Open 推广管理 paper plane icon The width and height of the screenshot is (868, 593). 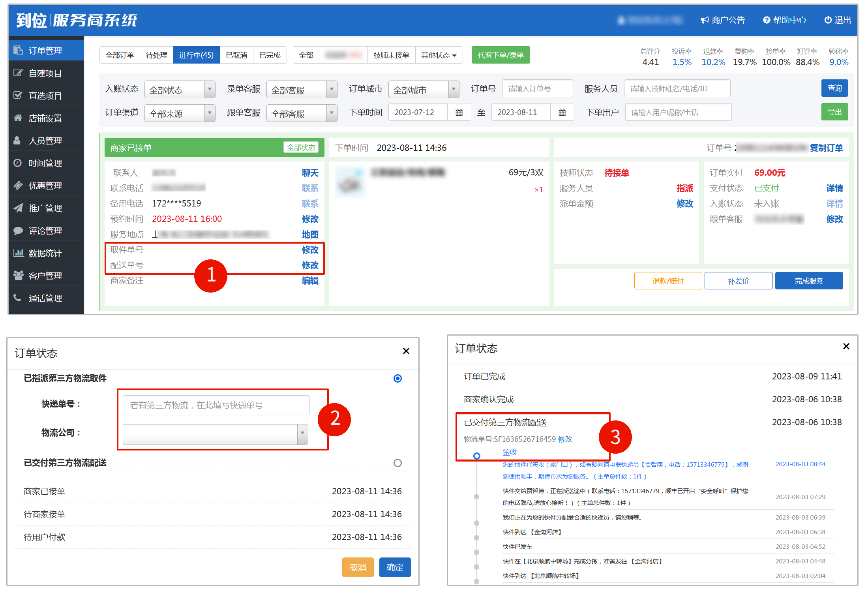tap(18, 208)
